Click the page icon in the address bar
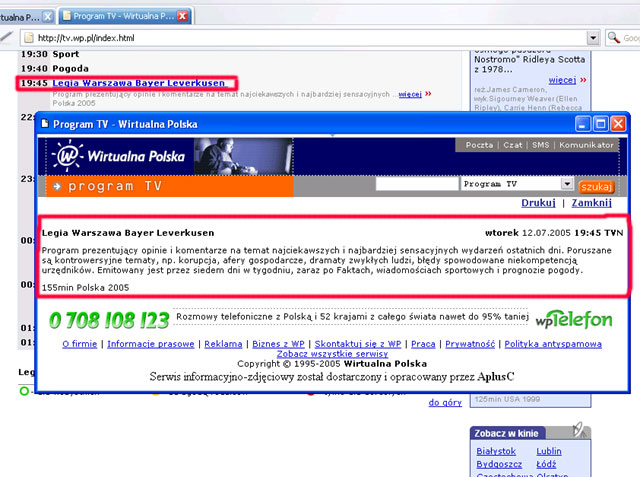 (29, 38)
